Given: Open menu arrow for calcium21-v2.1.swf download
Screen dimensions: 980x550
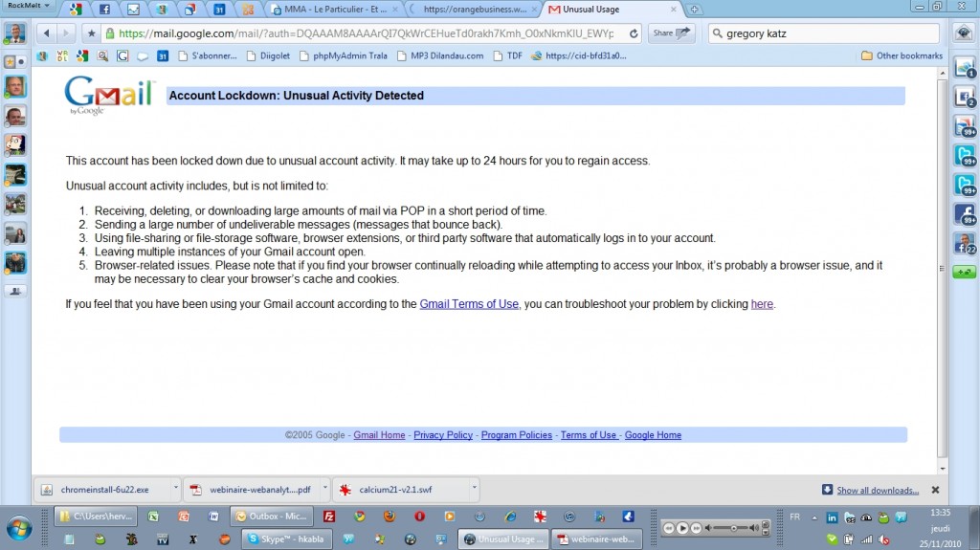Looking at the screenshot, I should pyautogui.click(x=475, y=487).
